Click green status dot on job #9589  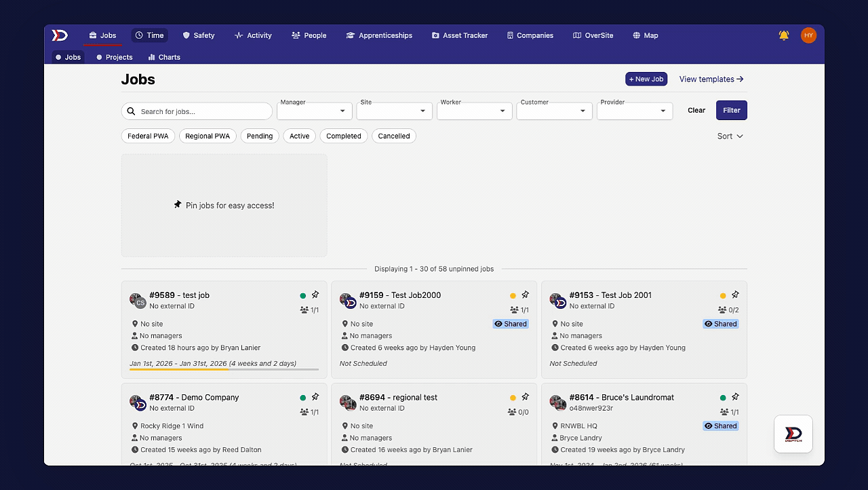coord(302,295)
